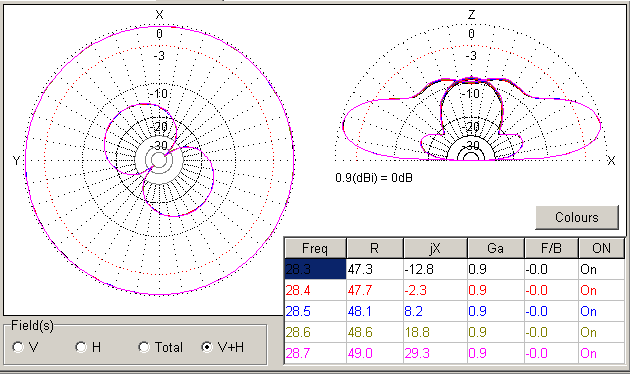Toggle the On cell in the 28.3 row

[601, 269]
